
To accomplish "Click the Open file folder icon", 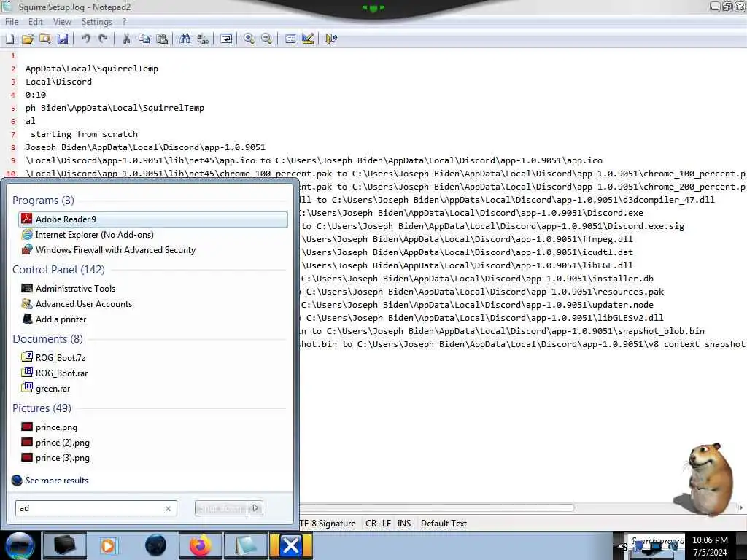I will click(x=28, y=39).
